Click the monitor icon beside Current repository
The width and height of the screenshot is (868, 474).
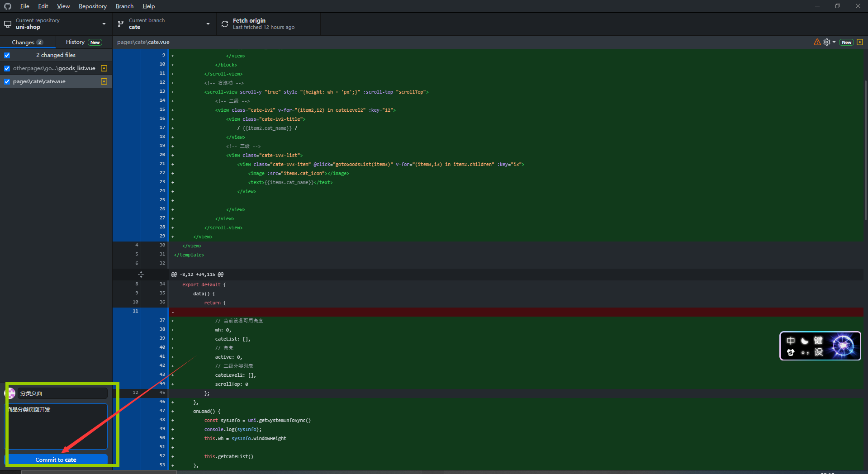(x=8, y=24)
